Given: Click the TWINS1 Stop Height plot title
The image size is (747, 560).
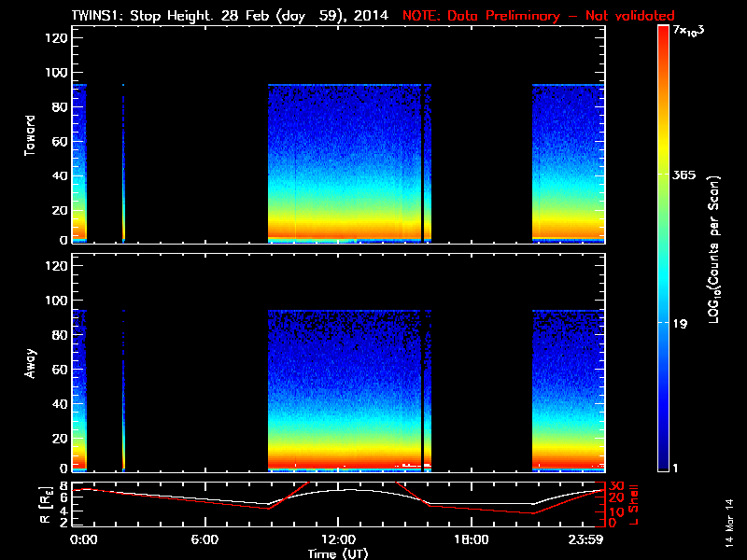Looking at the screenshot, I should pyautogui.click(x=230, y=16).
